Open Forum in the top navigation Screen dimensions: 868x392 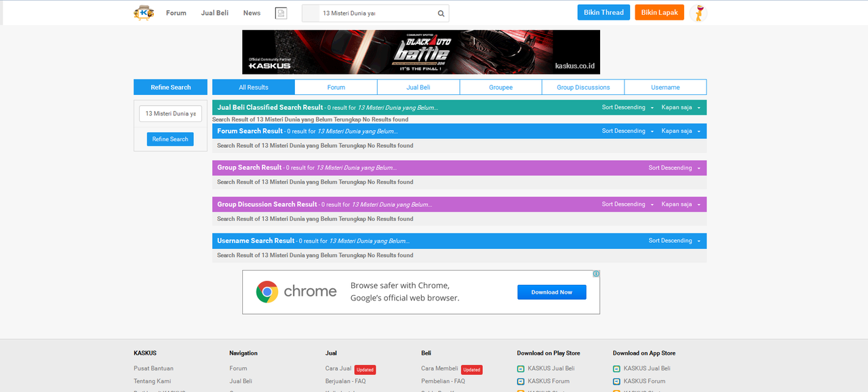[x=176, y=13]
